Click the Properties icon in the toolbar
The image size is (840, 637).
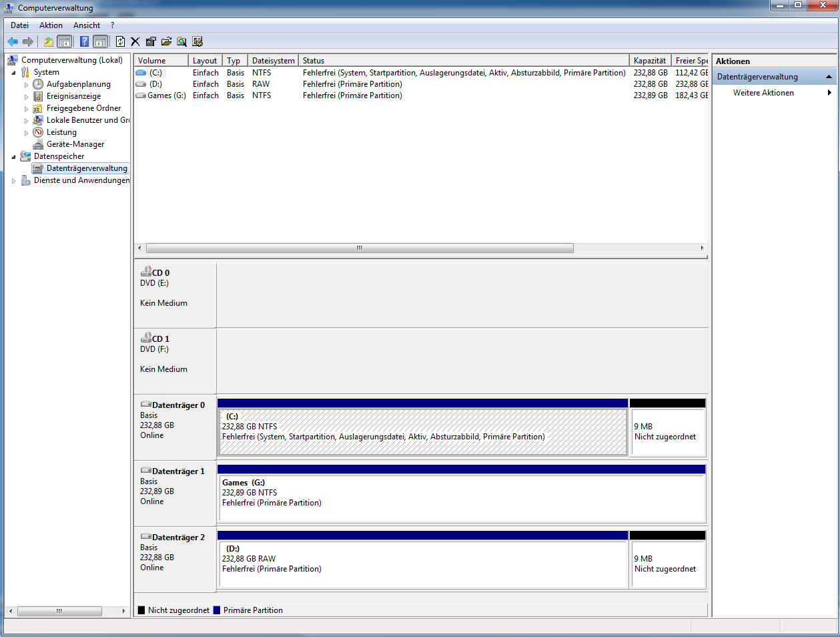click(151, 41)
